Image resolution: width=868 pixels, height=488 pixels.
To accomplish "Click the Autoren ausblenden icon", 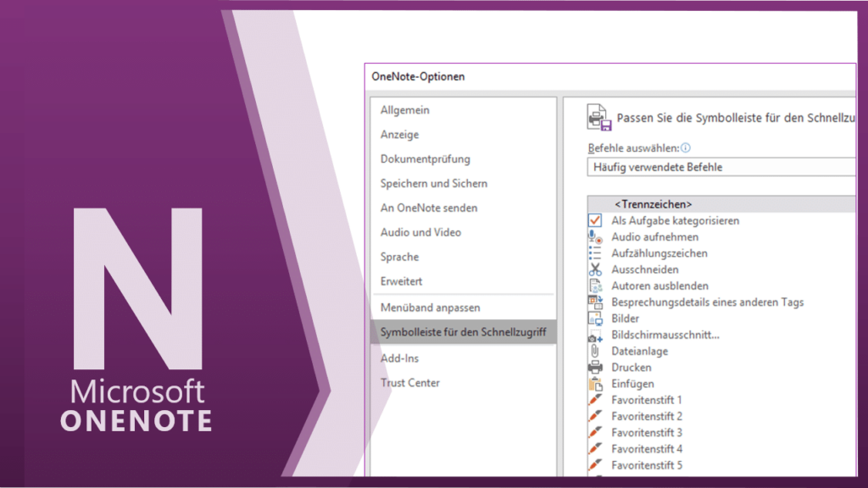I will (595, 286).
